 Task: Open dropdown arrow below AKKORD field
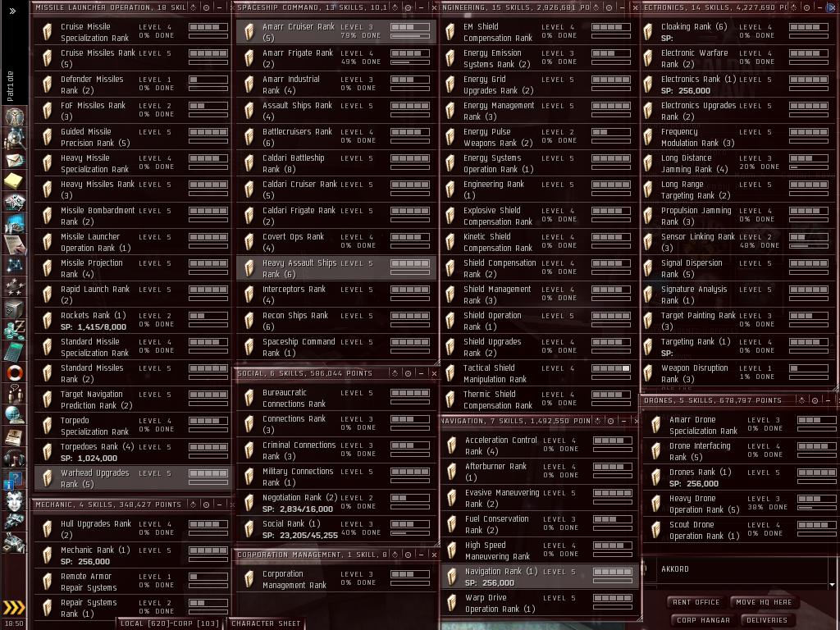[832, 584]
